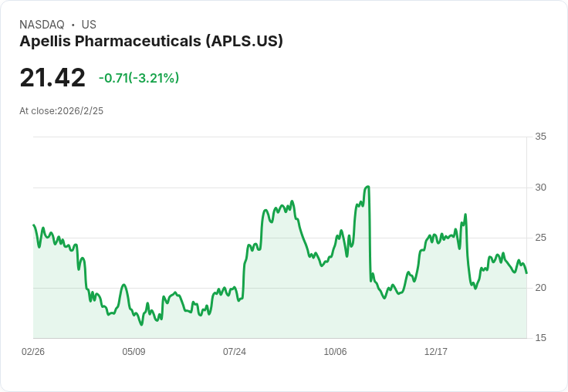Click the price line's starting point at left

click(33, 225)
